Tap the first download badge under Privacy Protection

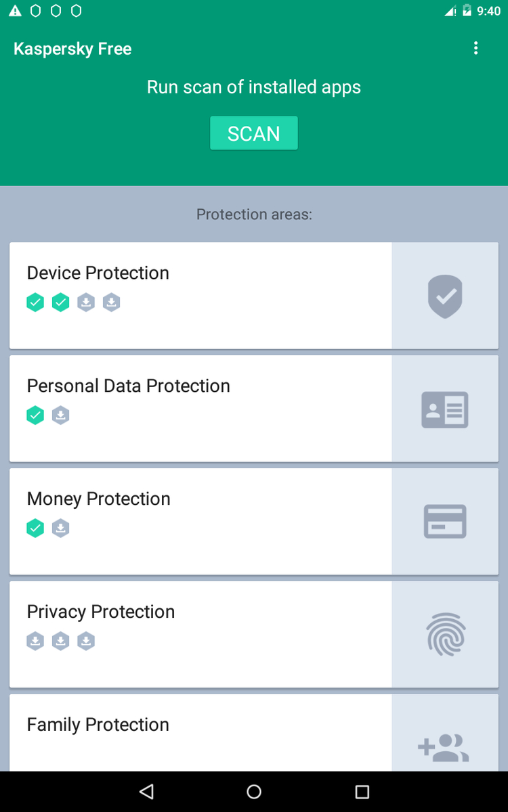pos(35,641)
